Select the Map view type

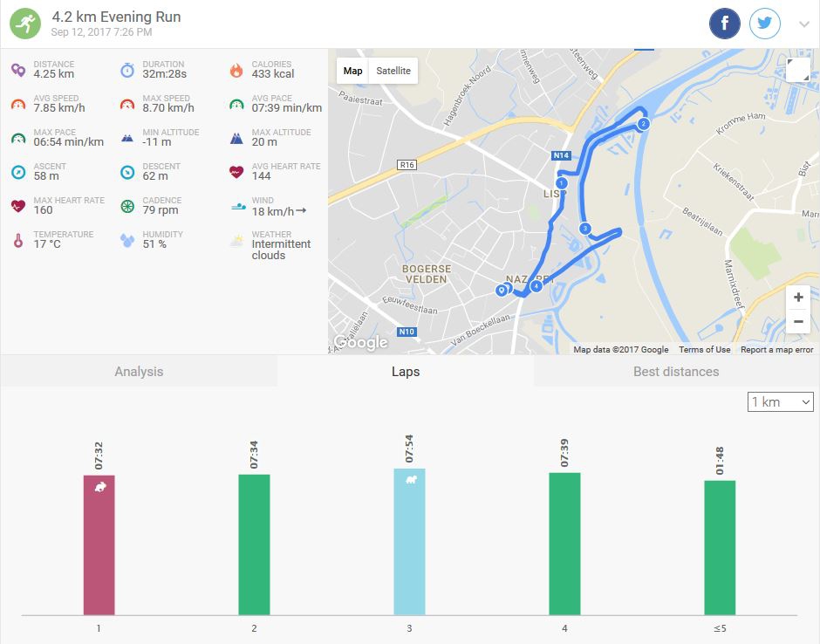352,71
